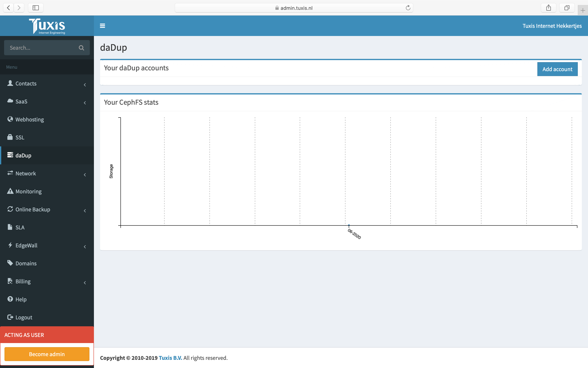The width and height of the screenshot is (588, 368).
Task: Open the SSL menu item
Action: click(47, 137)
